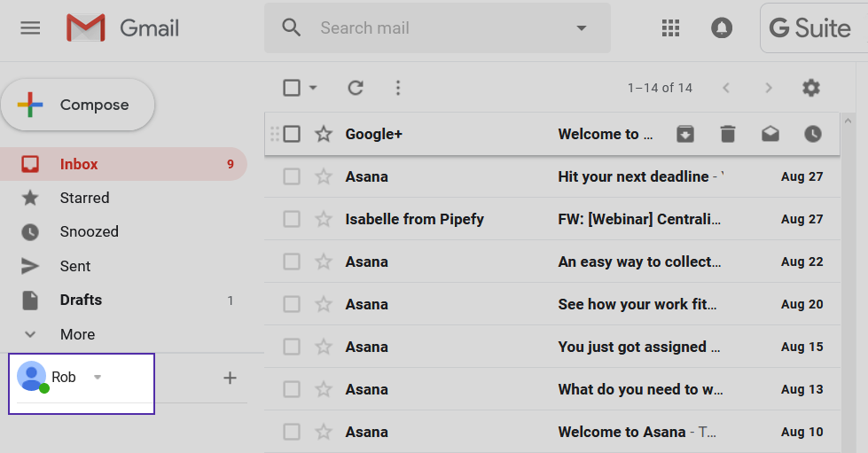Refresh the inbox

(x=356, y=88)
